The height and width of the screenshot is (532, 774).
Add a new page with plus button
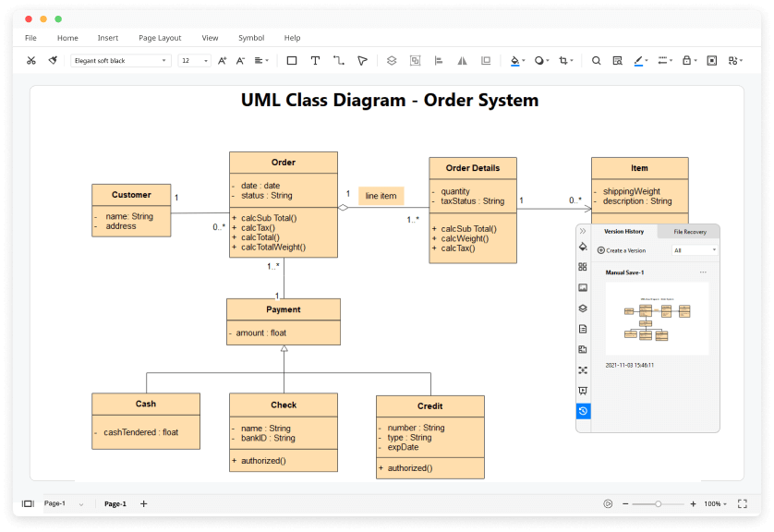[x=144, y=504]
